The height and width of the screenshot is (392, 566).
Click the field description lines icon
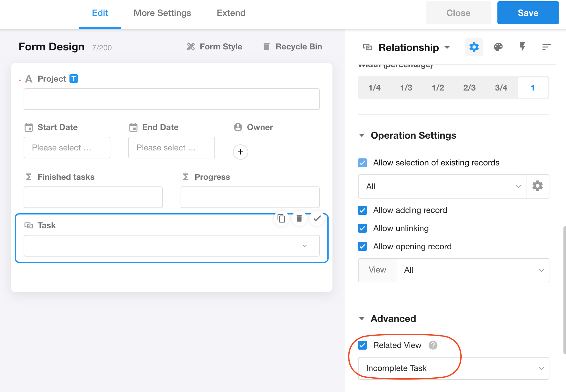(546, 47)
